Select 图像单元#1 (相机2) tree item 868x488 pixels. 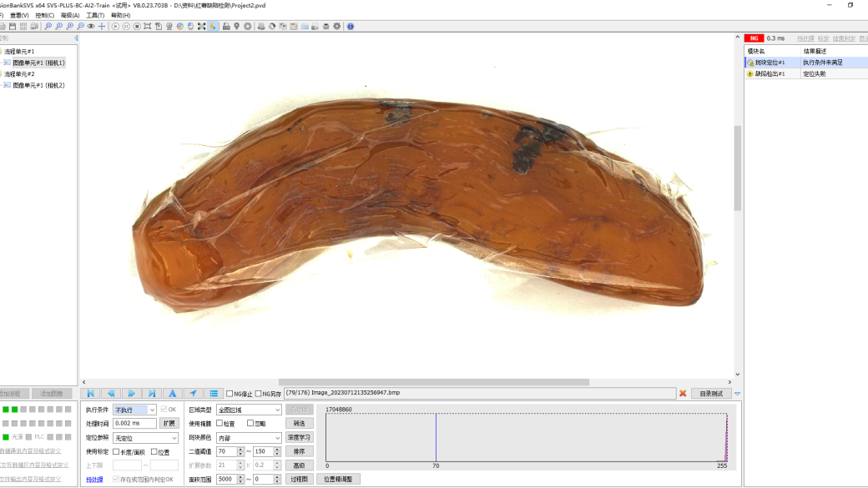(38, 85)
